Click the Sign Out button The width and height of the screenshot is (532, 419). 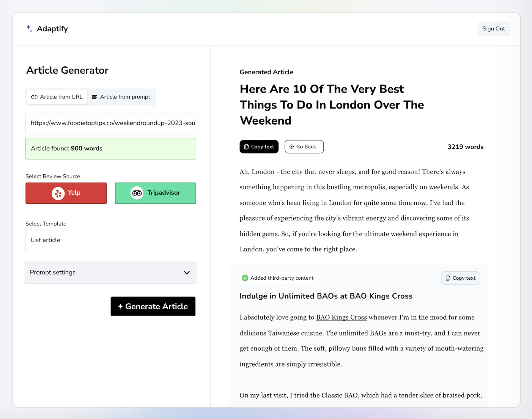point(494,28)
